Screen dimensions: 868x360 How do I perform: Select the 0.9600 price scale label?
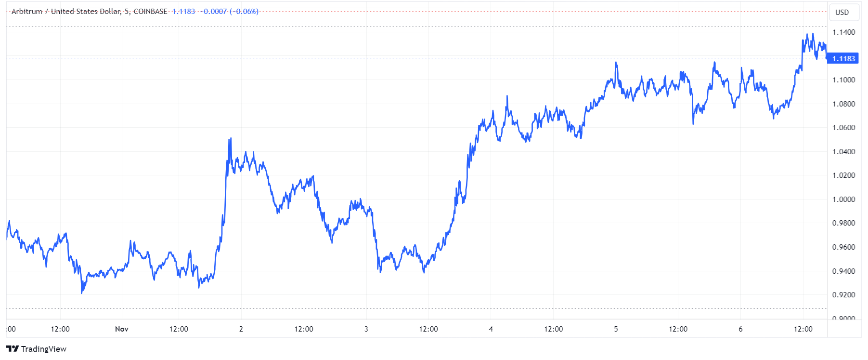pos(843,247)
